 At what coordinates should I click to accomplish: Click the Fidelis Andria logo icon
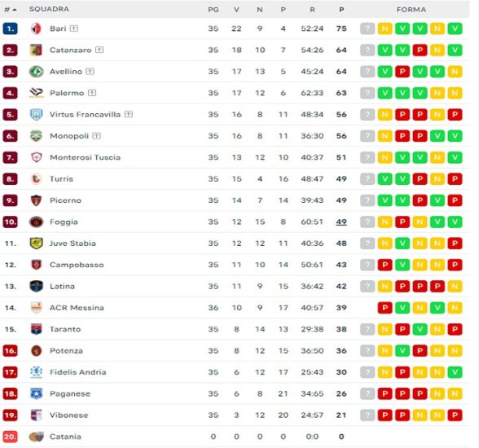36,372
